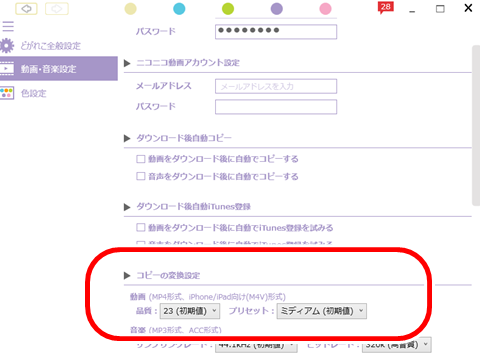Screen dimensions: 480x361
Task: Select the yellow color circle
Action: click(130, 9)
